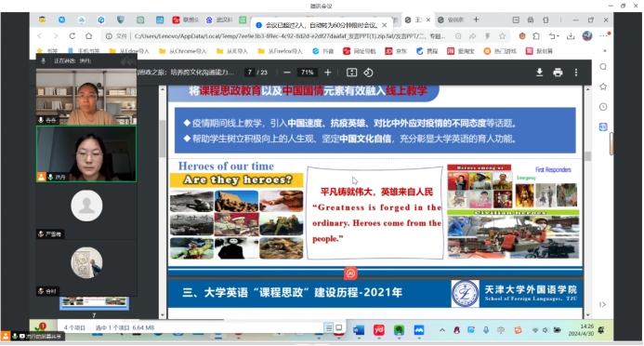Download the PDF using the download icon
Image resolution: width=644 pixels, height=346 pixels.
(x=539, y=73)
